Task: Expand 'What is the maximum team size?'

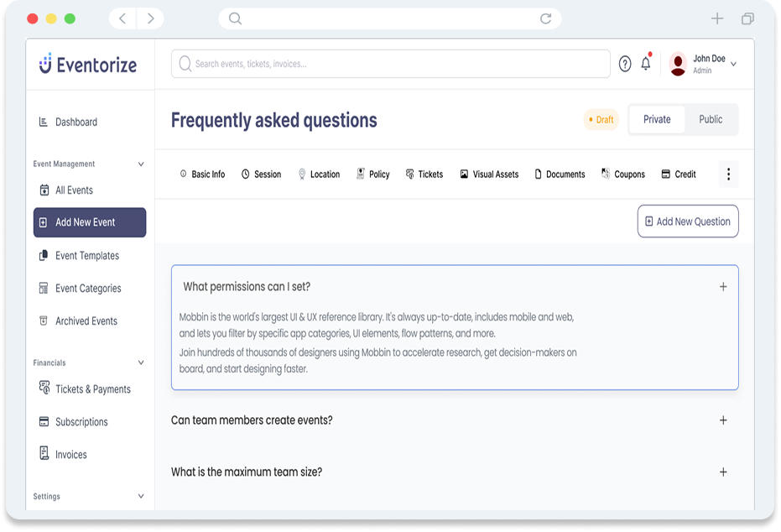Action: coord(723,472)
